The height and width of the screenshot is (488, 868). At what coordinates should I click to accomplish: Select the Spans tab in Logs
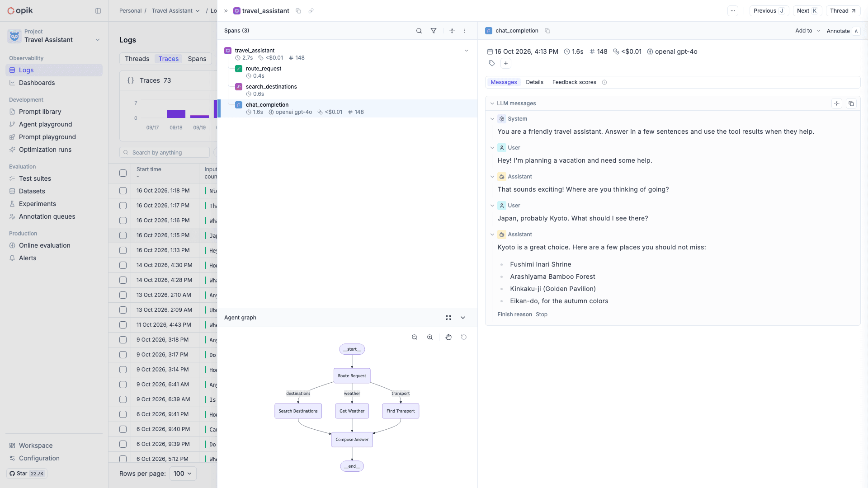197,59
